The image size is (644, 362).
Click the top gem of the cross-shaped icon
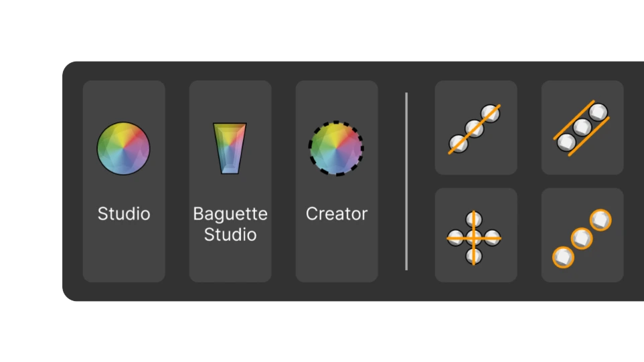tap(473, 220)
